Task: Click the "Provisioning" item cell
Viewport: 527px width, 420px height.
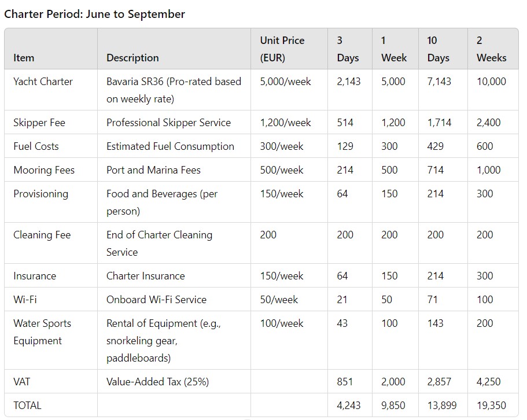Action: [40, 194]
